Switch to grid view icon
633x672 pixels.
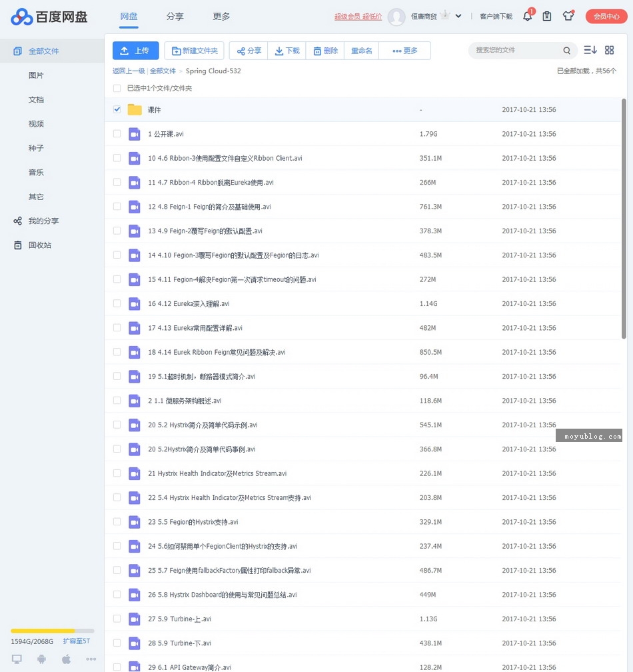610,50
